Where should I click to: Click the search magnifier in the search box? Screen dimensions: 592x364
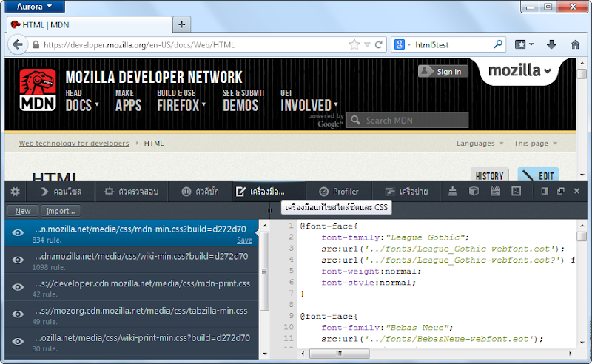coord(498,44)
